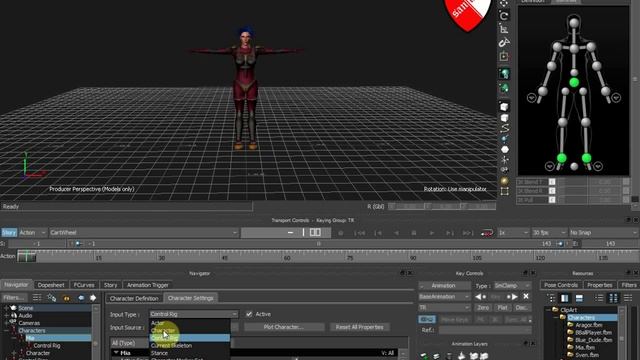
Task: Click the green add-box icon in viewer toolbar
Action: pos(504,56)
